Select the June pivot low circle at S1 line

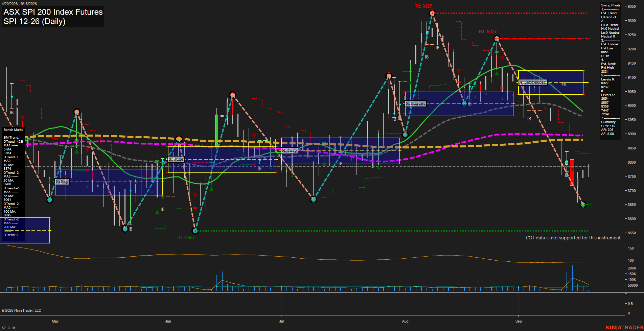point(195,231)
